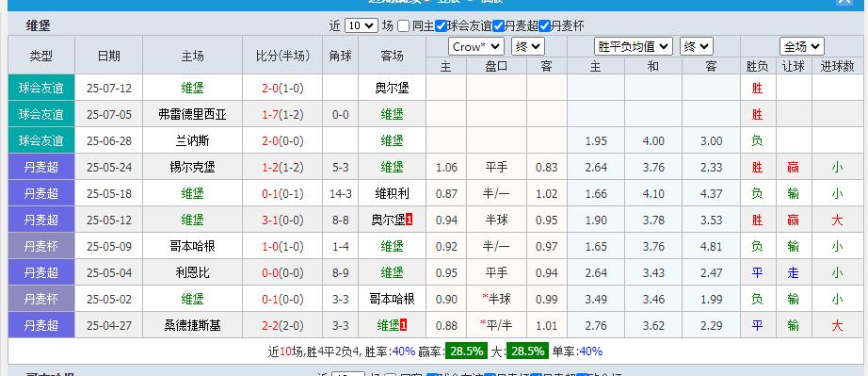Click the 维堡 team heading
The width and height of the screenshot is (868, 376).
click(39, 25)
